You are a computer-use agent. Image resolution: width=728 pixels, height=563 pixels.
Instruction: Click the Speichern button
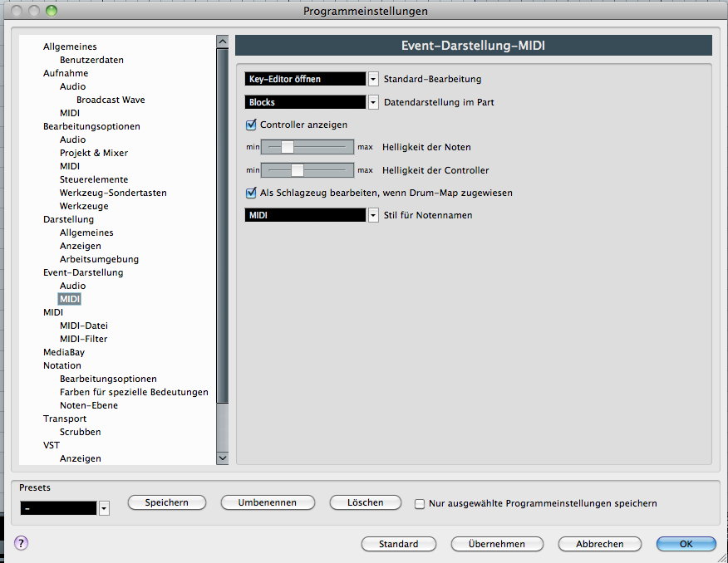(167, 502)
